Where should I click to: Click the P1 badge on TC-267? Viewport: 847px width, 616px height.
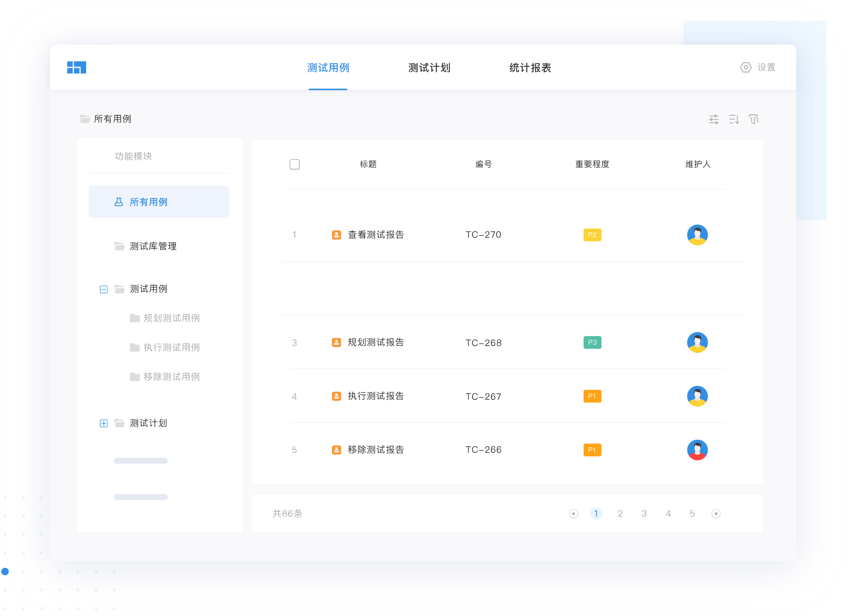[x=592, y=396]
